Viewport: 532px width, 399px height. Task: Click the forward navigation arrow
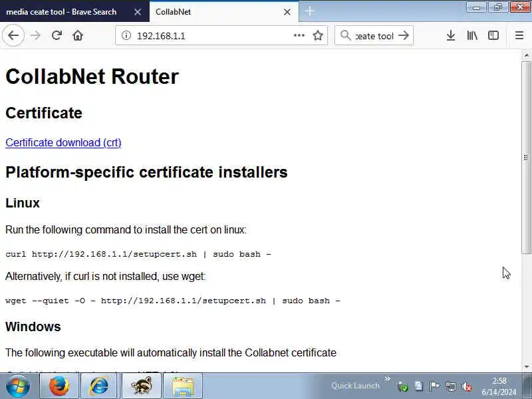[x=35, y=35]
